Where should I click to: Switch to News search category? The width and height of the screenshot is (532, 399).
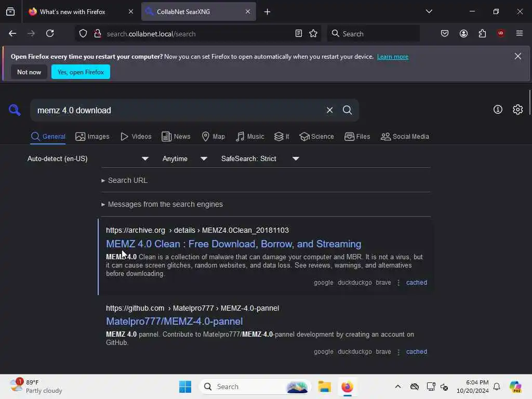click(x=176, y=137)
